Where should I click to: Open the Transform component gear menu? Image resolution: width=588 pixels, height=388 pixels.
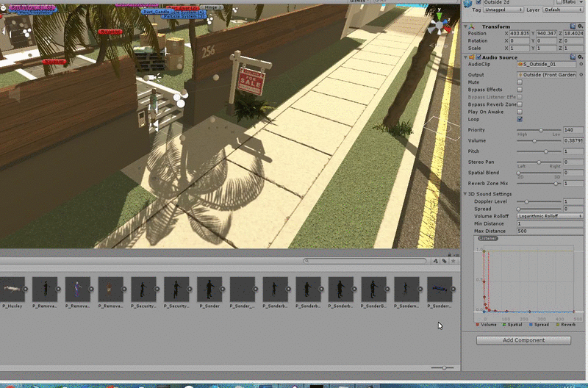(x=580, y=26)
